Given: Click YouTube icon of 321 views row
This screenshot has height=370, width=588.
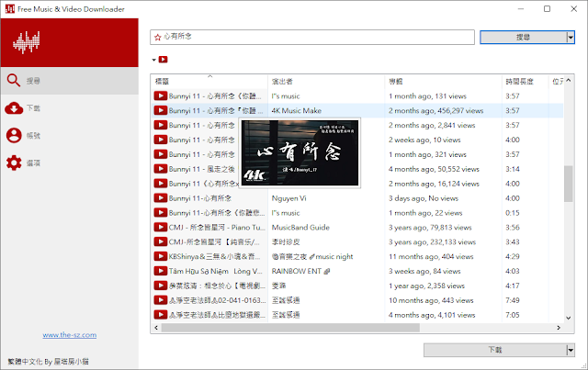Looking at the screenshot, I should [x=161, y=154].
